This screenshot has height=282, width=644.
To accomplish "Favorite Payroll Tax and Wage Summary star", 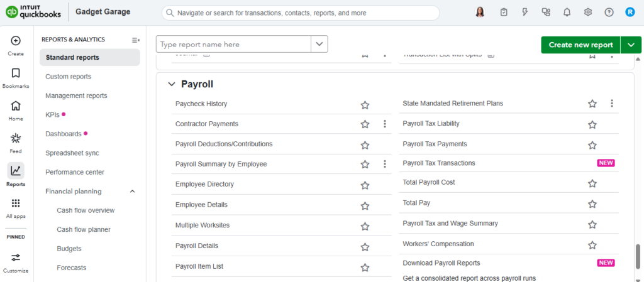I will click(592, 224).
